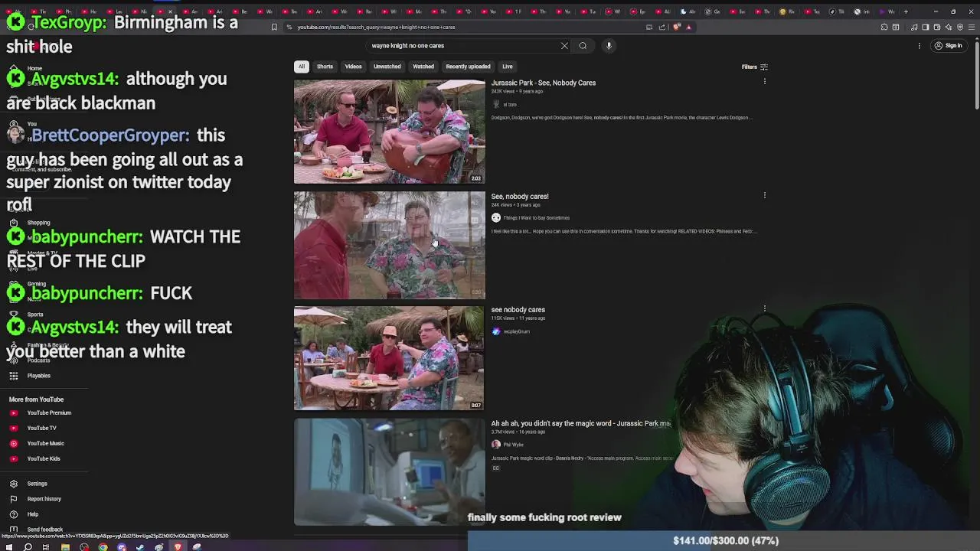Click the magnifier search button
980x551 pixels.
[583, 46]
